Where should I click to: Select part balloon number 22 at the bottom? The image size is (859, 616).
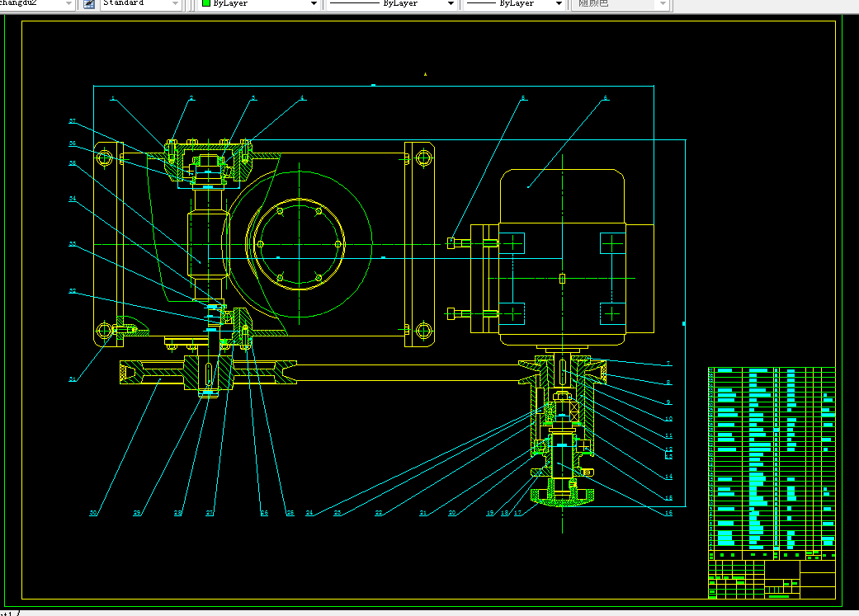pos(379,513)
